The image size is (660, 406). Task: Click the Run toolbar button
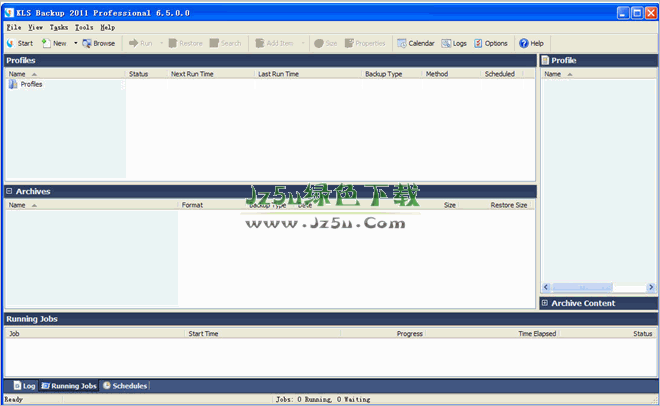point(141,43)
